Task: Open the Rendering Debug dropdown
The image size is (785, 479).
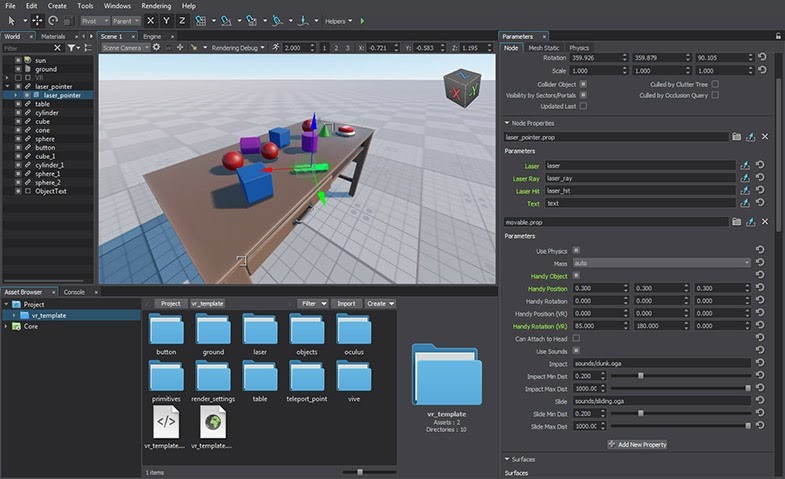Action: (x=235, y=47)
